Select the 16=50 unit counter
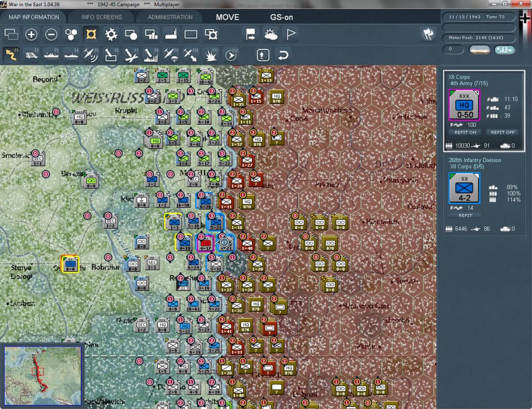Image resolution: width=532 pixels, height=409 pixels. (x=183, y=201)
